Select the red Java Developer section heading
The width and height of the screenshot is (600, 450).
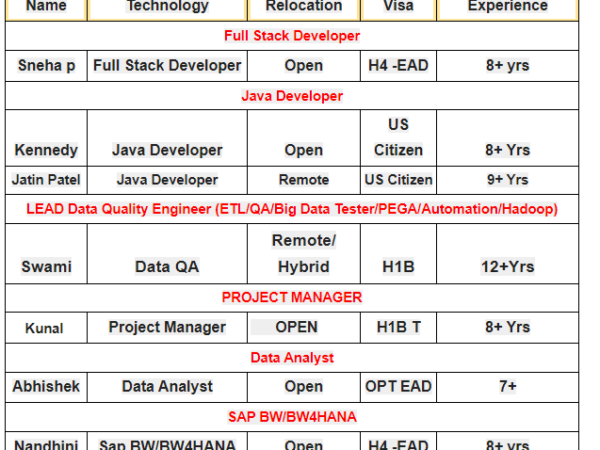coord(292,96)
